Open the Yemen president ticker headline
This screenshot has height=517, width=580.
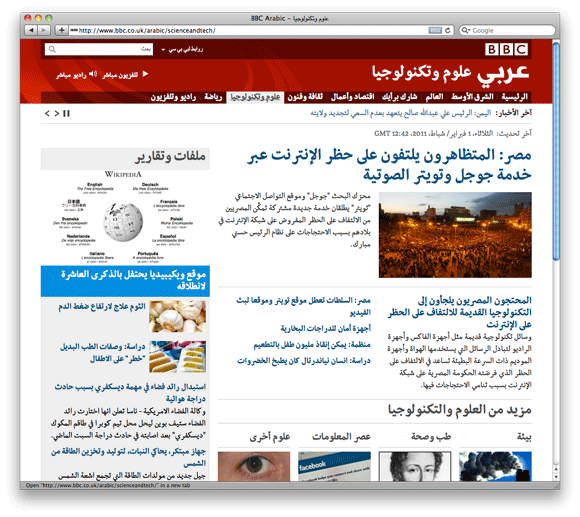[401, 114]
